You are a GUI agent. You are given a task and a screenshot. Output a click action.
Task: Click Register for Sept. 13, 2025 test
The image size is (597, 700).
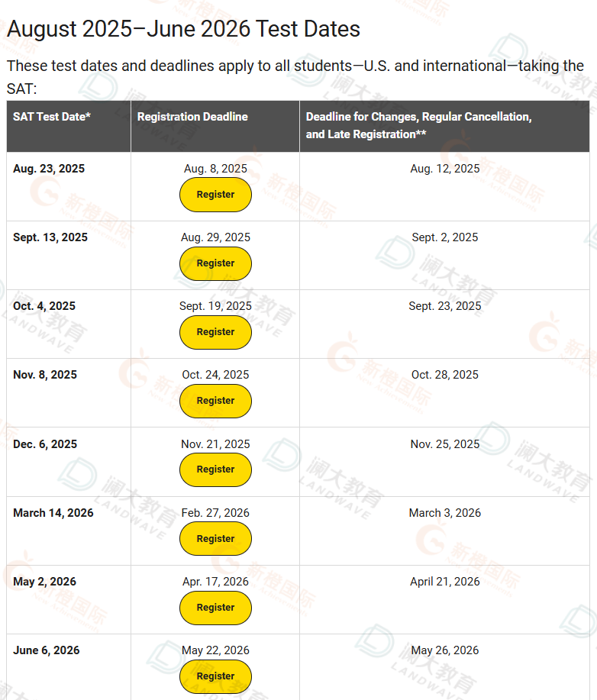pos(215,263)
